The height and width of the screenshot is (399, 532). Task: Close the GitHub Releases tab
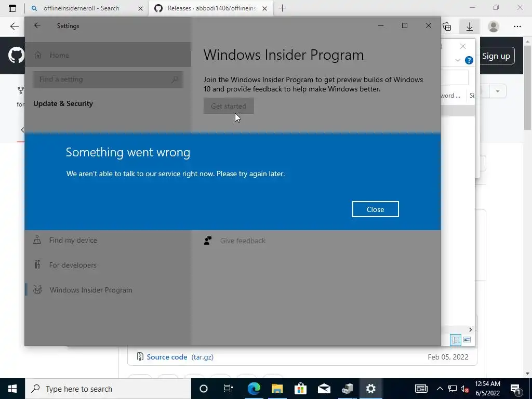[x=265, y=8]
